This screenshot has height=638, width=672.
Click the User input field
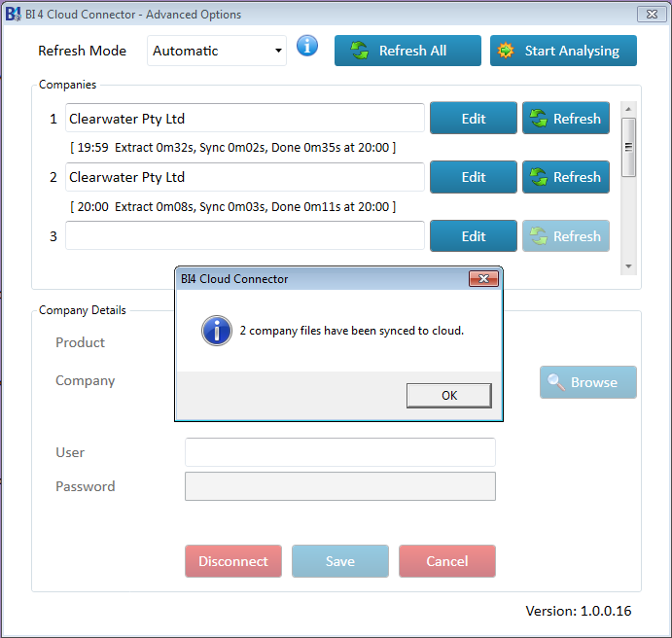[339, 452]
